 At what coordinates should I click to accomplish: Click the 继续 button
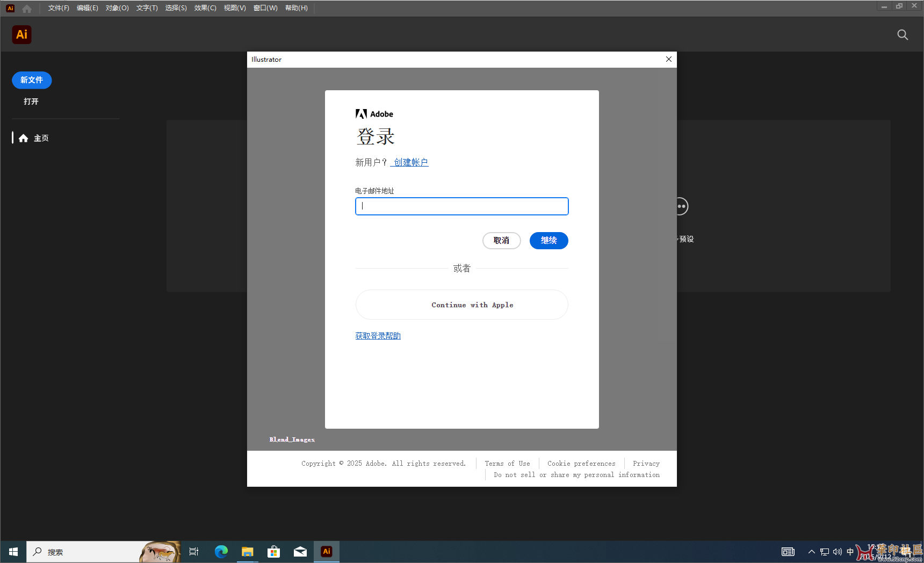pos(549,241)
